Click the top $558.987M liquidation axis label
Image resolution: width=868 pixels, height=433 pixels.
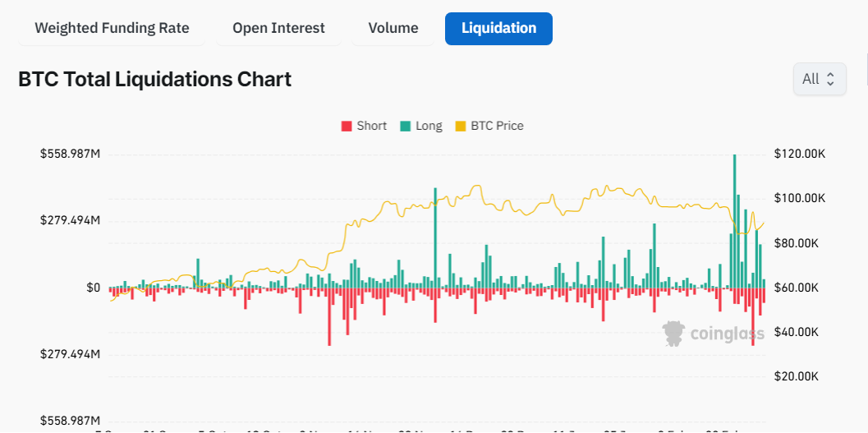[x=70, y=154]
